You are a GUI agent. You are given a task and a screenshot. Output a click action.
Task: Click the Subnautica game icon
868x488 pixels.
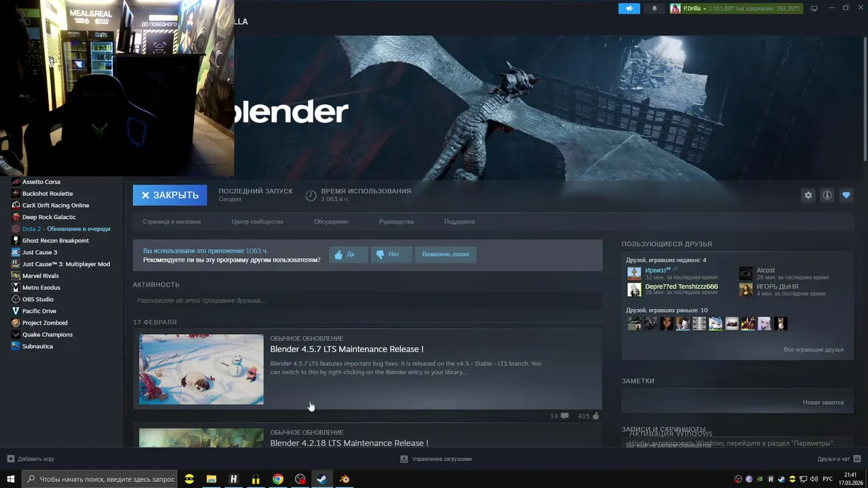coord(16,346)
